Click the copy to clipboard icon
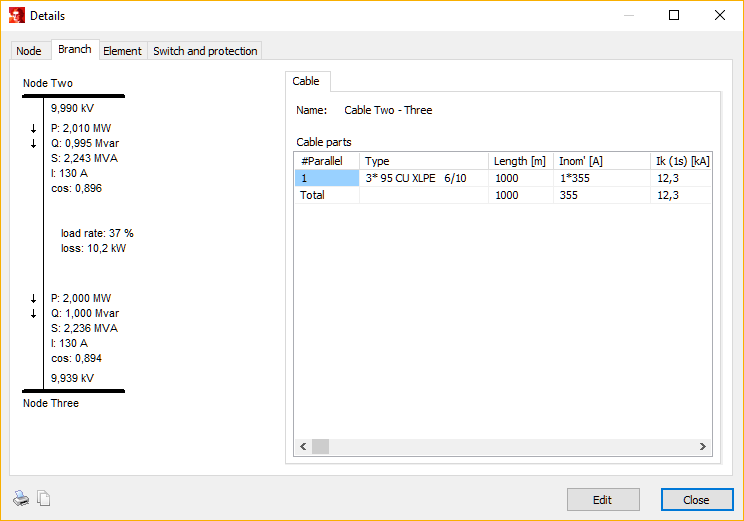 (43, 499)
